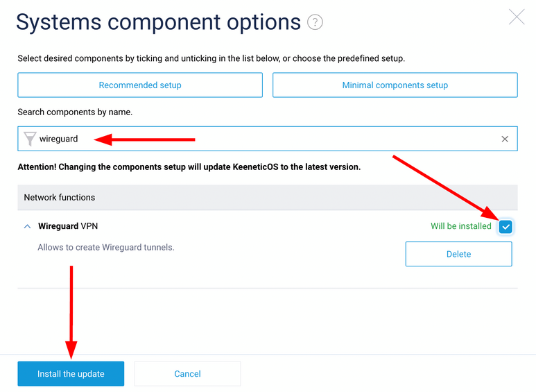
Task: Click the "Search components by name" label
Action: click(x=75, y=112)
